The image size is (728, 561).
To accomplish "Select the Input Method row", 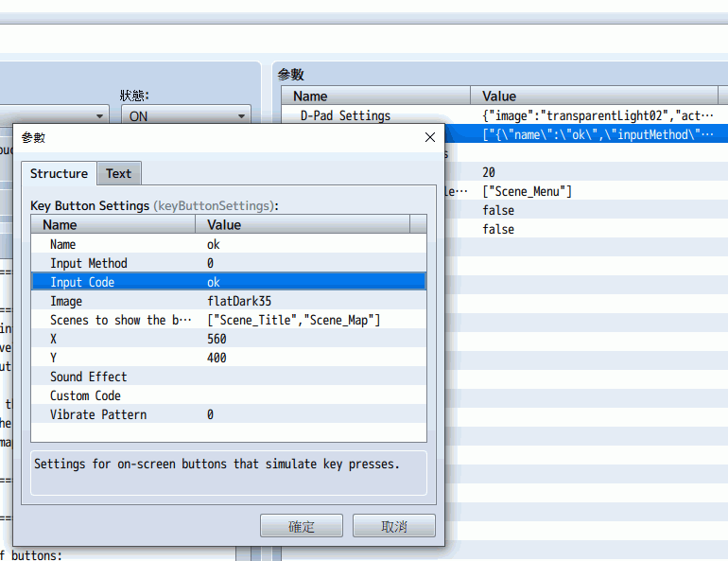I will coord(229,263).
